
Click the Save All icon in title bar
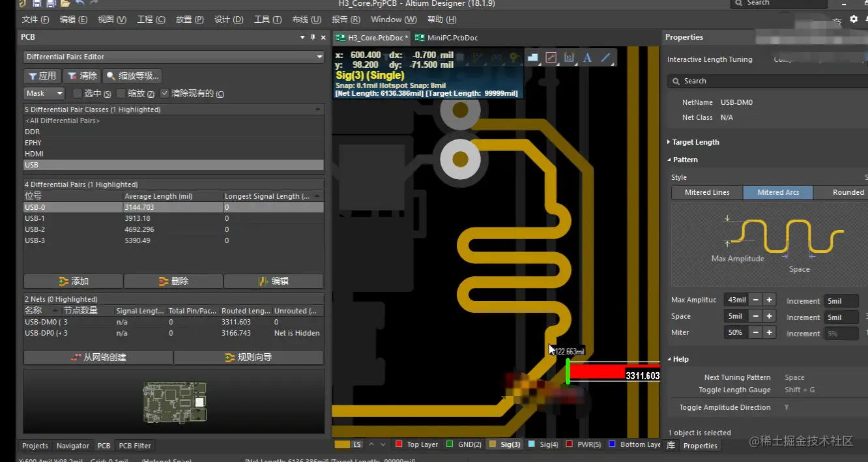(51, 3)
